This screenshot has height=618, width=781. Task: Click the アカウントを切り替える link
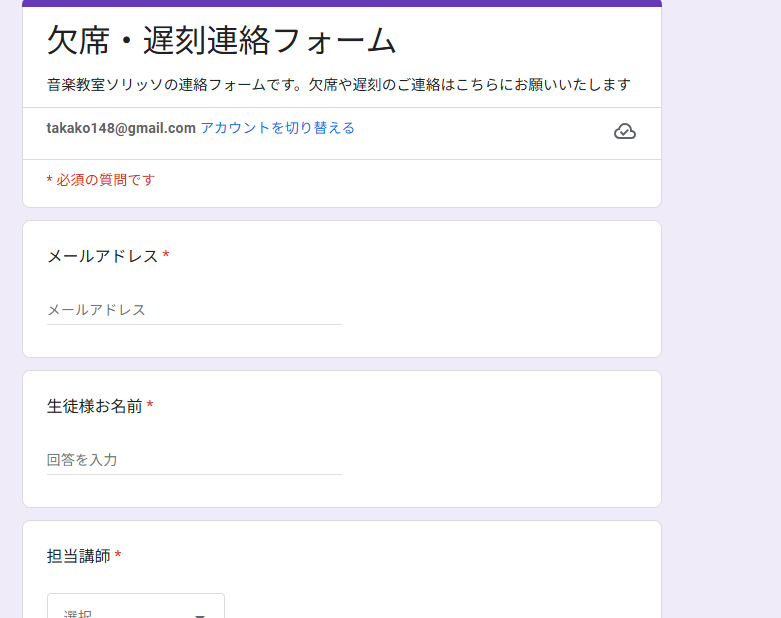click(277, 128)
